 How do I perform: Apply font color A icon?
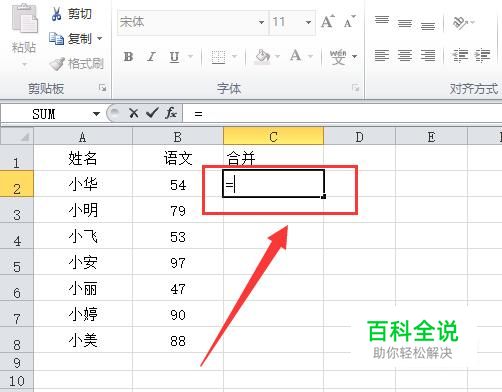296,56
